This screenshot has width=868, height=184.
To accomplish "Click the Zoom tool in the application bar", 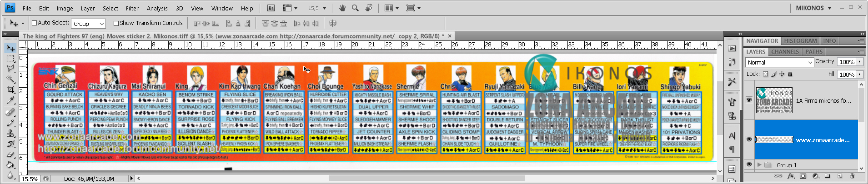I will pyautogui.click(x=355, y=8).
